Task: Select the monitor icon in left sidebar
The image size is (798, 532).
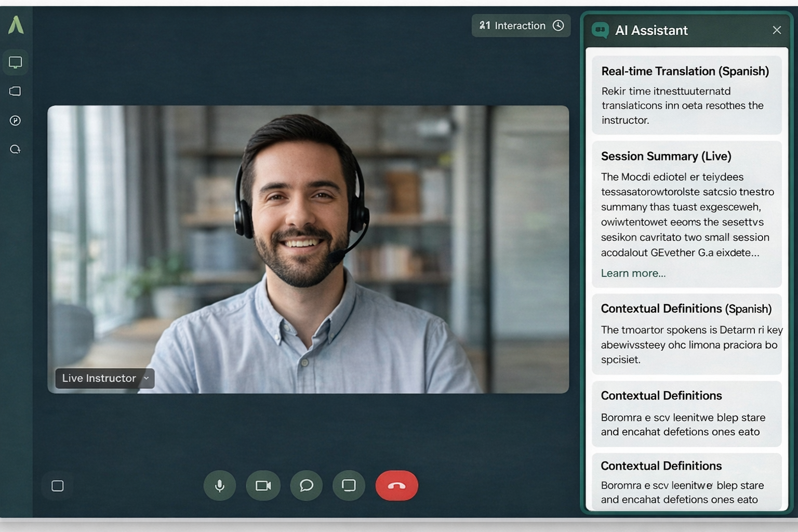Action: coord(16,63)
